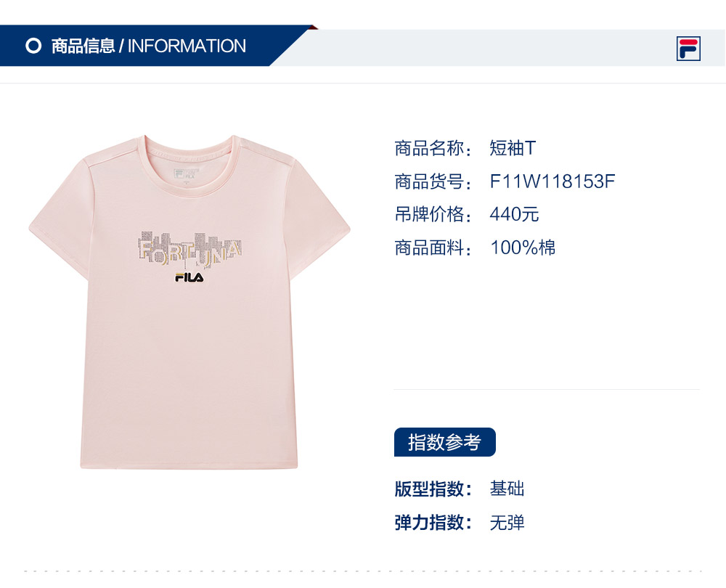Click the 商品货号 label
The image size is (726, 588).
[433, 181]
